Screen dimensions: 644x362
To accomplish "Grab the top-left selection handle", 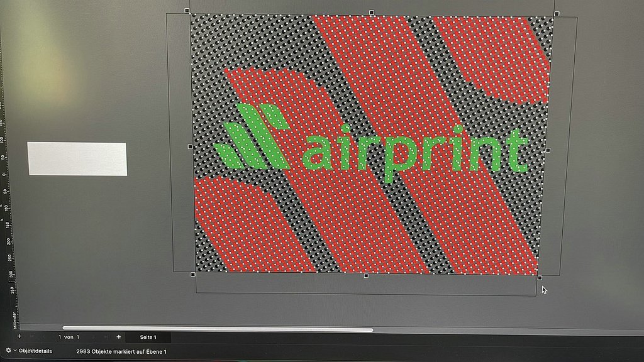I will (187, 11).
